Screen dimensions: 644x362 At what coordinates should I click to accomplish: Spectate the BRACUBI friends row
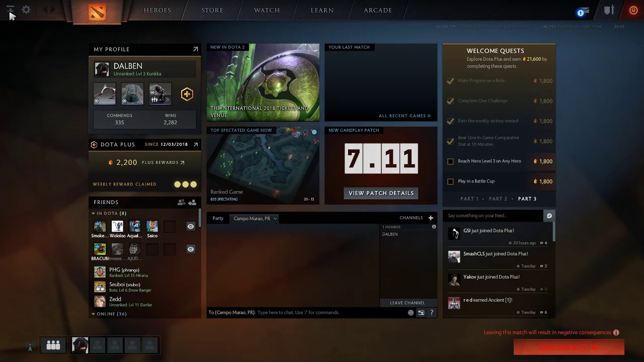(190, 249)
